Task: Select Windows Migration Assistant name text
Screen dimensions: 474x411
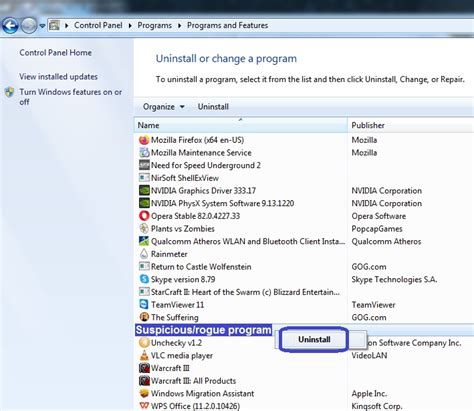Action: pos(202,393)
